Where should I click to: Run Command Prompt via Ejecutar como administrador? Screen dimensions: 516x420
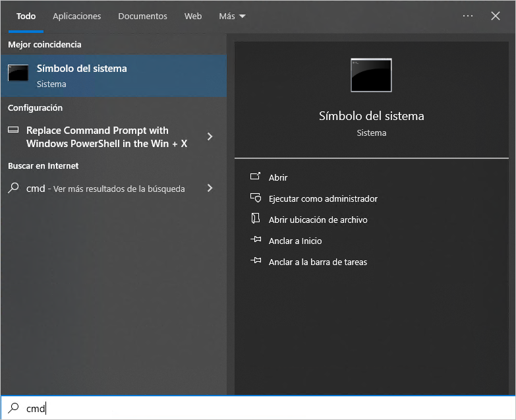[x=323, y=198]
